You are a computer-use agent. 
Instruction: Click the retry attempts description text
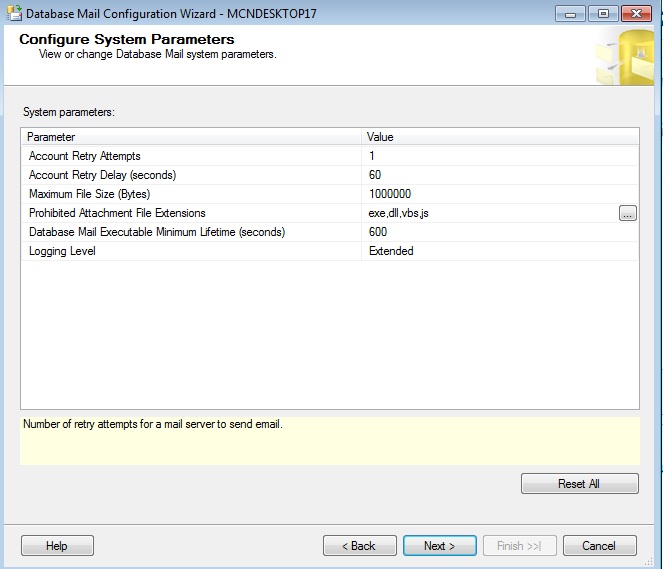click(x=153, y=424)
